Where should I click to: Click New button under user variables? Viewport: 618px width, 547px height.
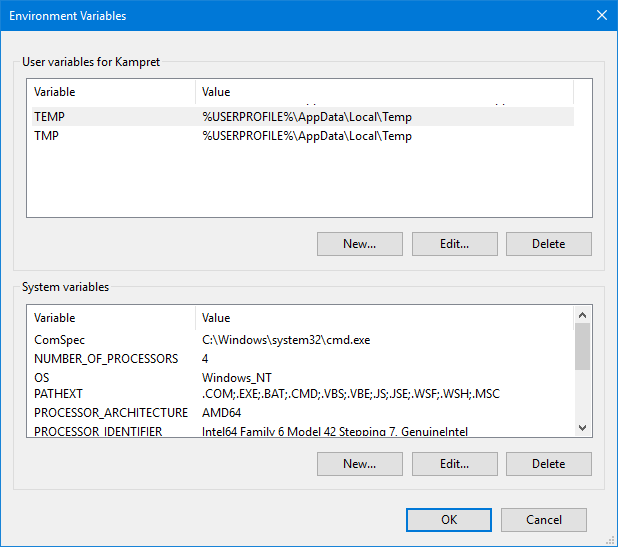pos(359,244)
